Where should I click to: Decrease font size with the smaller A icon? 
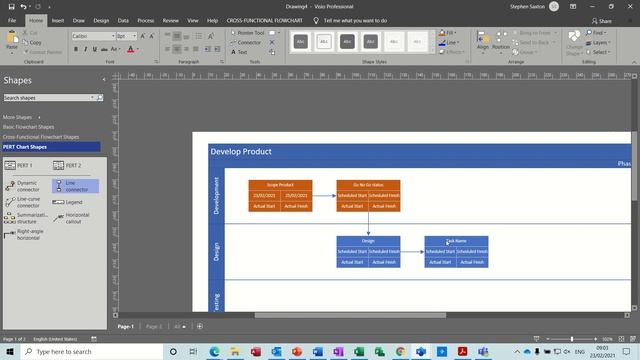(151, 36)
